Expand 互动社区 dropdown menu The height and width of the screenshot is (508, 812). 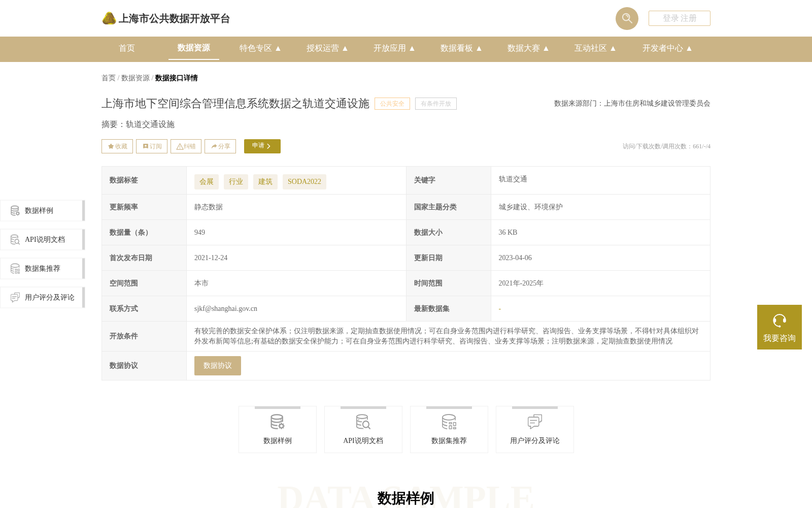(x=595, y=48)
